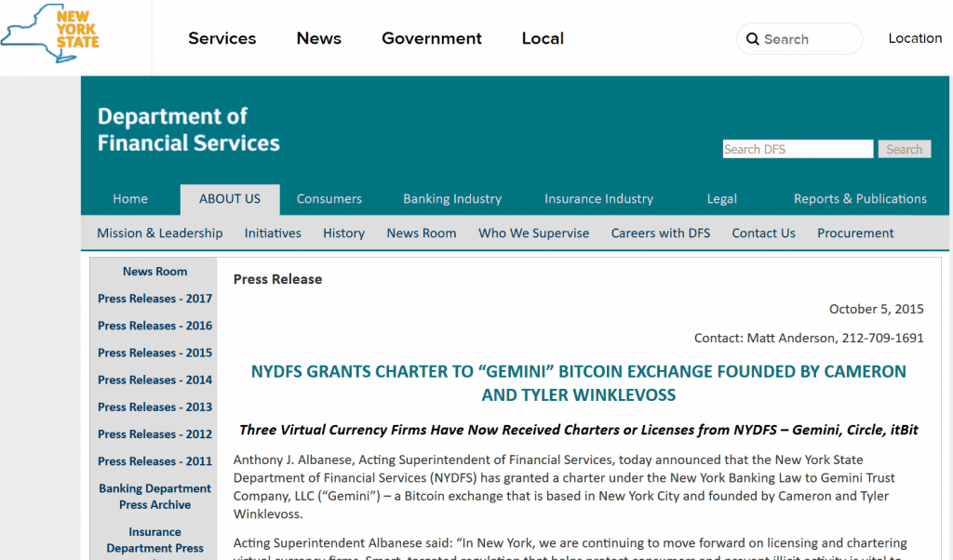953x560 pixels.
Task: Open Press Releases - 2016
Action: coord(155,326)
